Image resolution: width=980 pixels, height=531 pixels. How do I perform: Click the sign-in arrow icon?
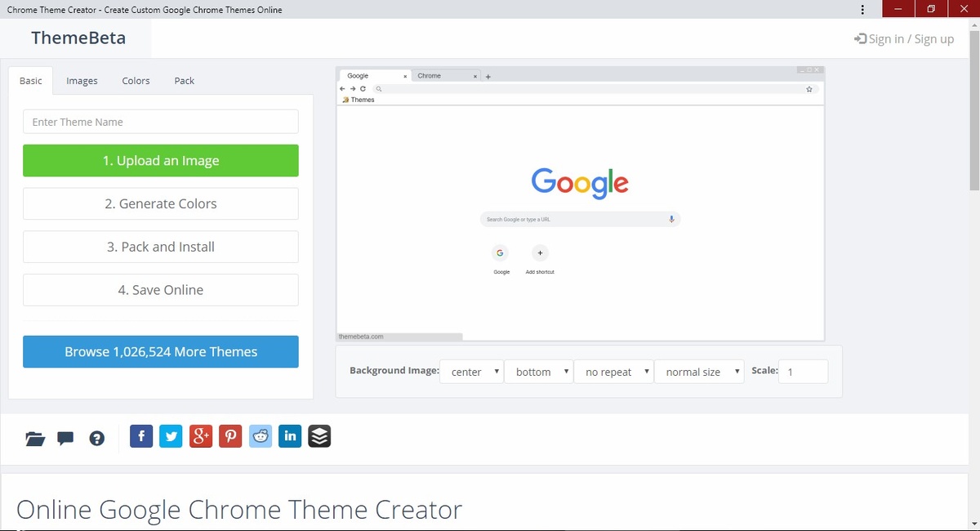point(860,38)
